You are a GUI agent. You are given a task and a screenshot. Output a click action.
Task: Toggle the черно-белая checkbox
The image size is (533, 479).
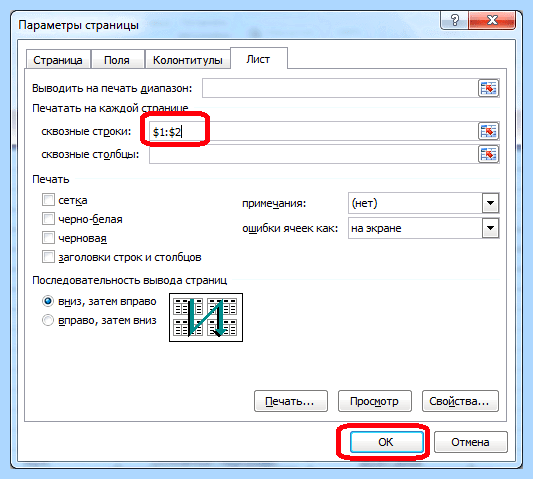click(48, 219)
